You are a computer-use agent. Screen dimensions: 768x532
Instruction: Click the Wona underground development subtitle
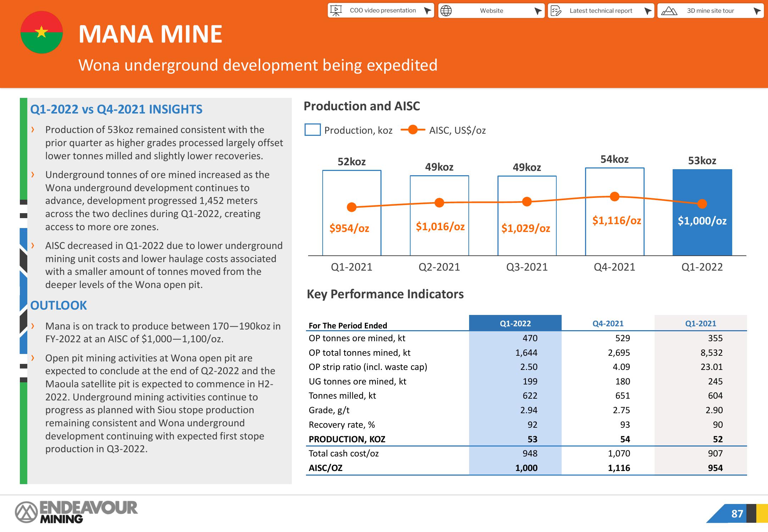point(258,65)
